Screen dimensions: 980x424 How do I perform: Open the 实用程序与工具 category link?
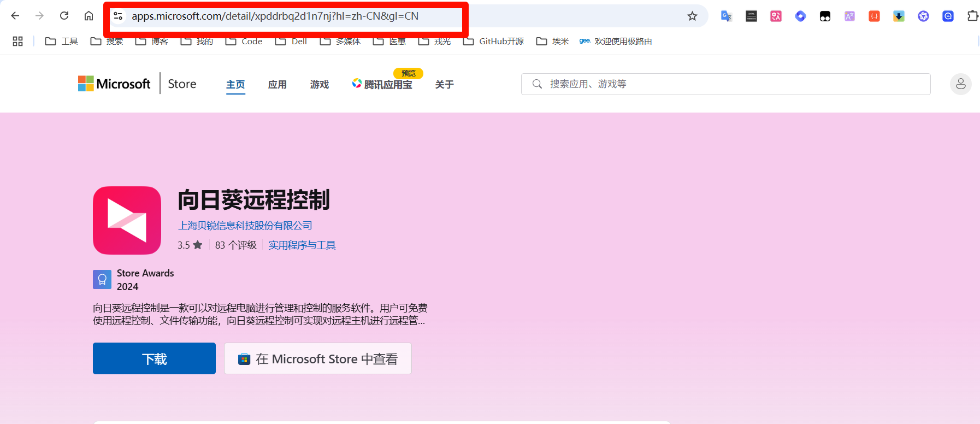click(302, 245)
